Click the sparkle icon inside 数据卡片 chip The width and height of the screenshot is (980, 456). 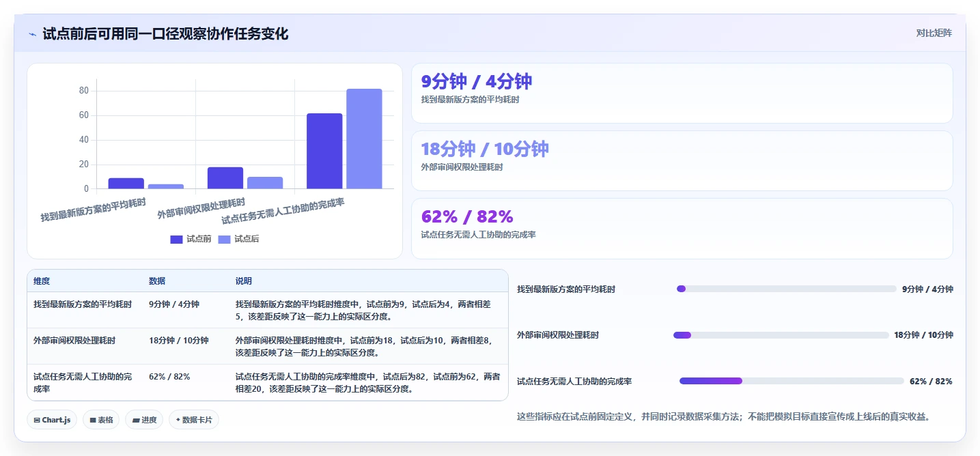coord(178,420)
